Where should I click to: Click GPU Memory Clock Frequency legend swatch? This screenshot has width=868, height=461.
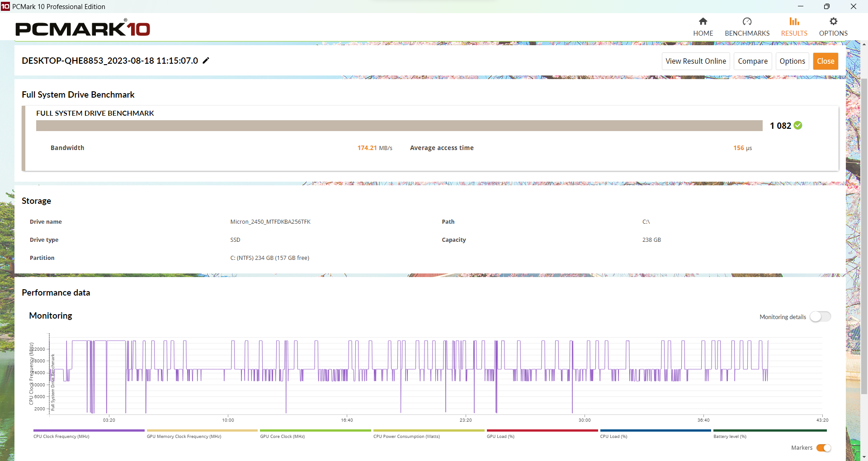tap(202, 431)
